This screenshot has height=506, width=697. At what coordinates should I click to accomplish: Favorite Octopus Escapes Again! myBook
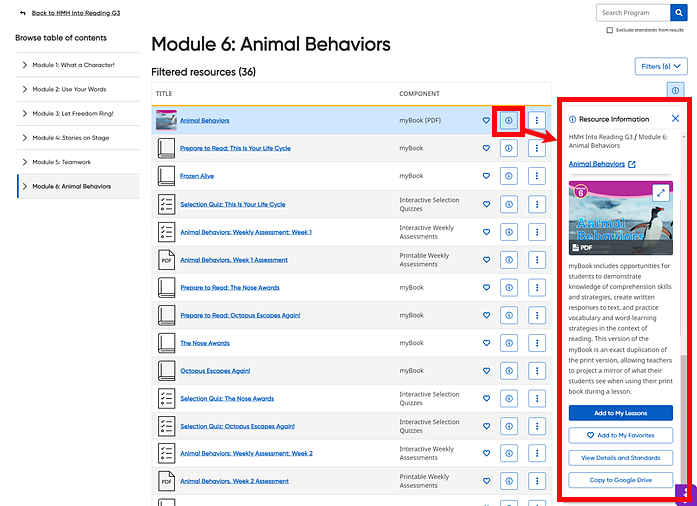click(x=486, y=371)
